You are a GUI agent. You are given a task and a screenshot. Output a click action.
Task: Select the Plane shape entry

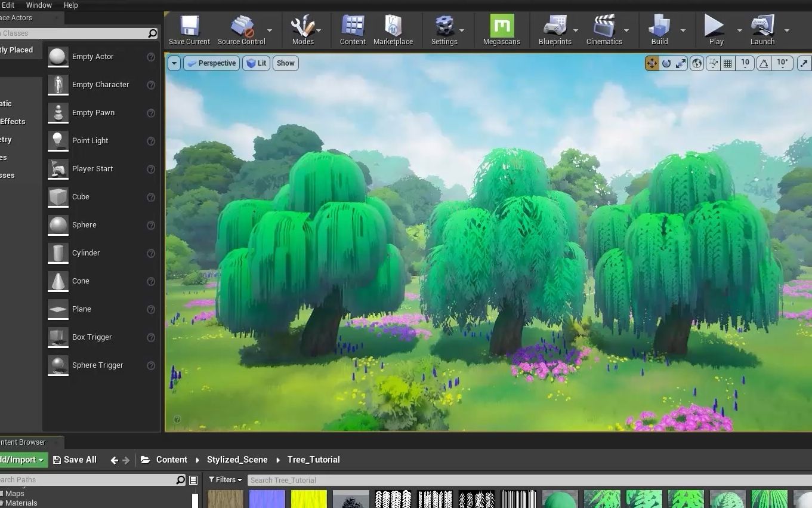[x=101, y=309]
